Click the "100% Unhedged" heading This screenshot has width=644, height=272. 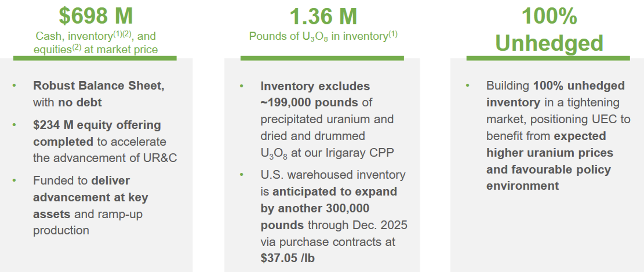pos(549,29)
